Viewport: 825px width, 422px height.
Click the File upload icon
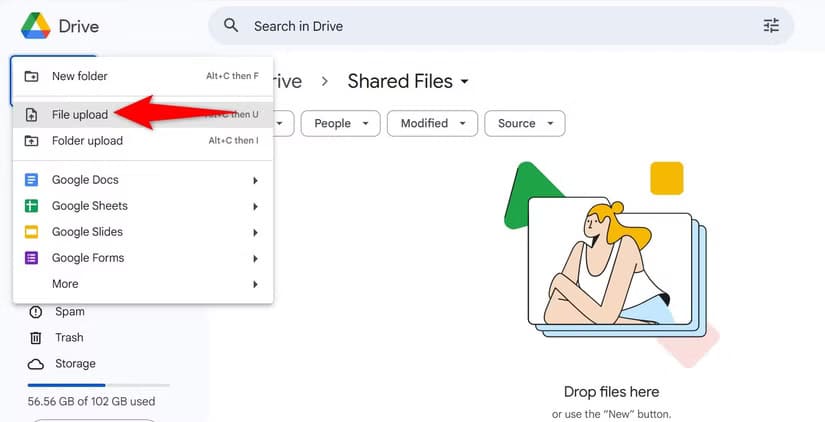coord(32,115)
